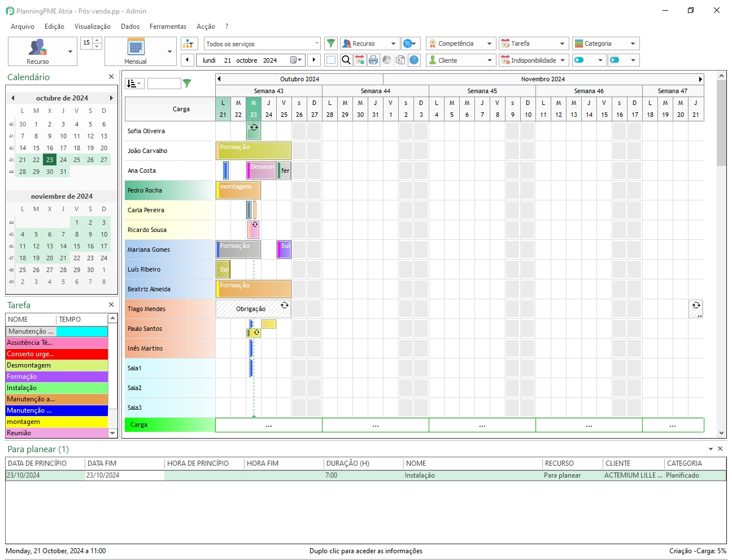The height and width of the screenshot is (560, 732).
Task: Open the Acção menu
Action: pos(206,27)
